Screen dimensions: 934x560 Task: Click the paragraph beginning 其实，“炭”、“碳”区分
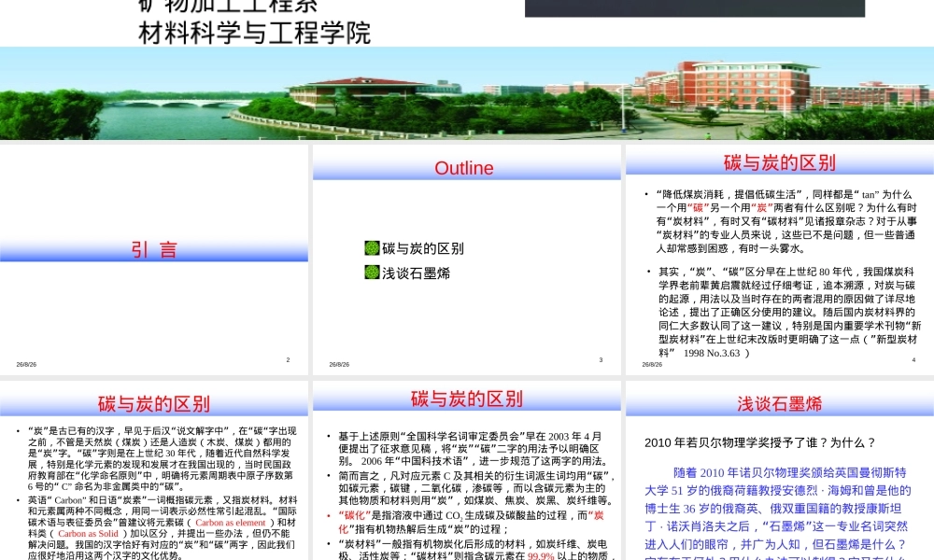pos(789,312)
